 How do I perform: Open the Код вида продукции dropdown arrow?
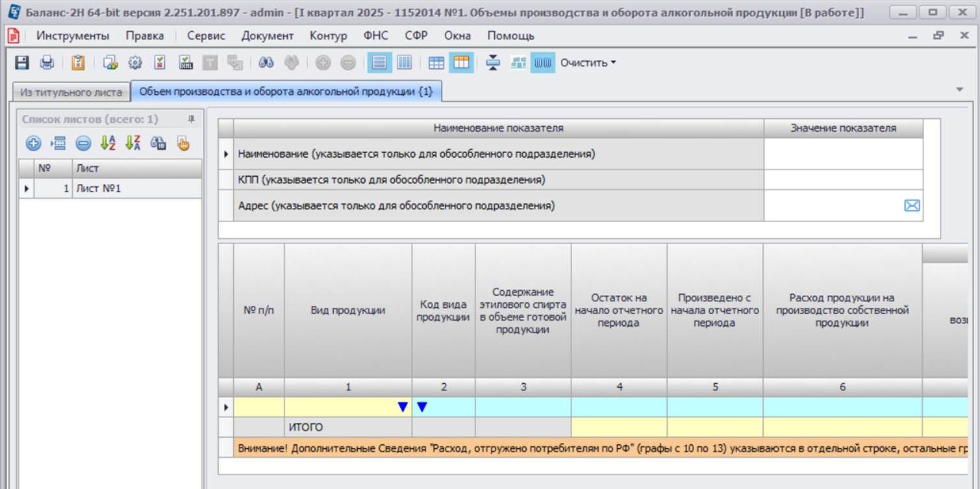point(421,407)
